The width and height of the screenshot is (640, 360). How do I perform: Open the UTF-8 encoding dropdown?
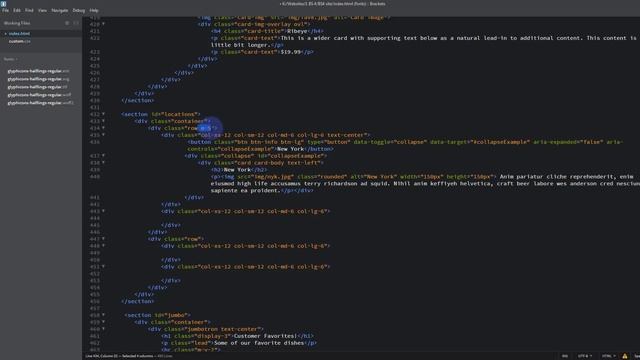pos(585,356)
